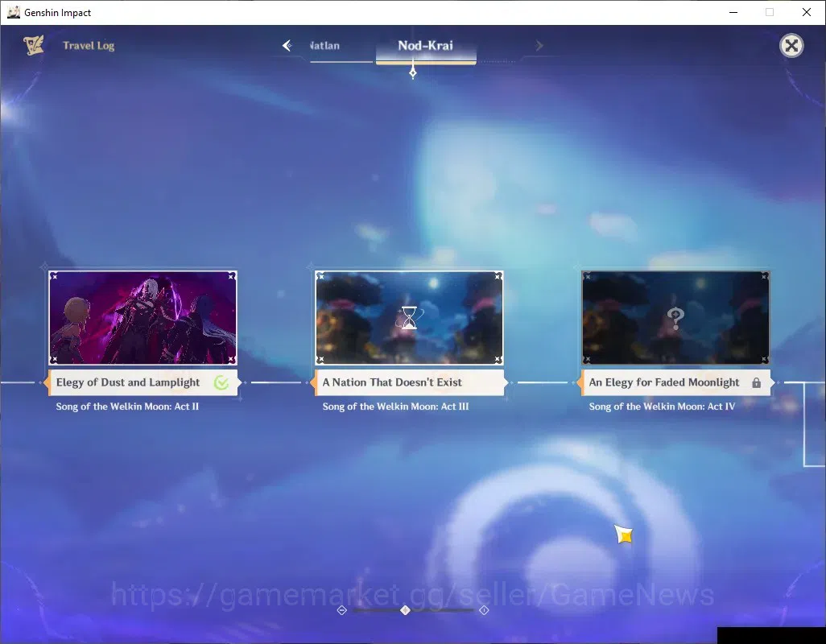Open the locked Act IV quest thumbnail
The width and height of the screenshot is (826, 644).
point(675,317)
